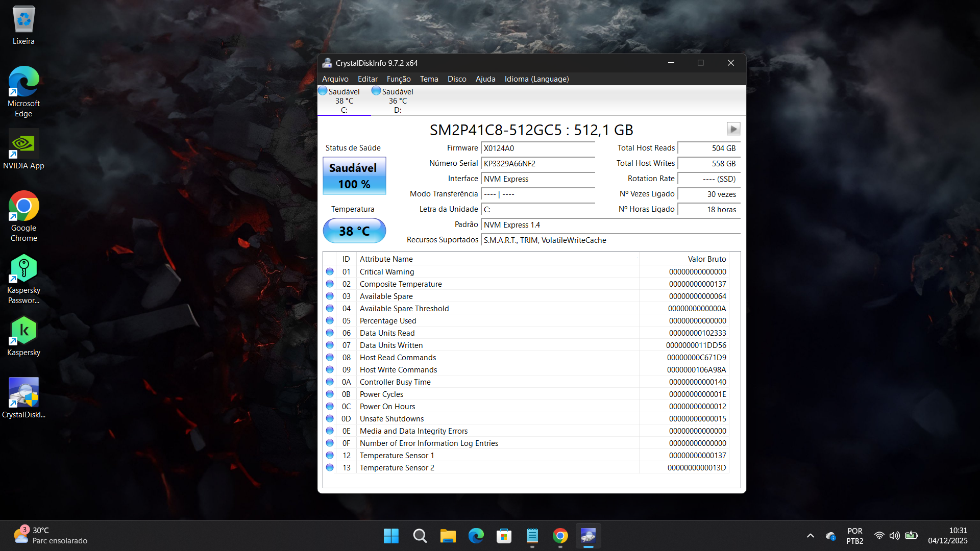Click the next disk arrow button
This screenshot has width=980, height=551.
pyautogui.click(x=733, y=129)
